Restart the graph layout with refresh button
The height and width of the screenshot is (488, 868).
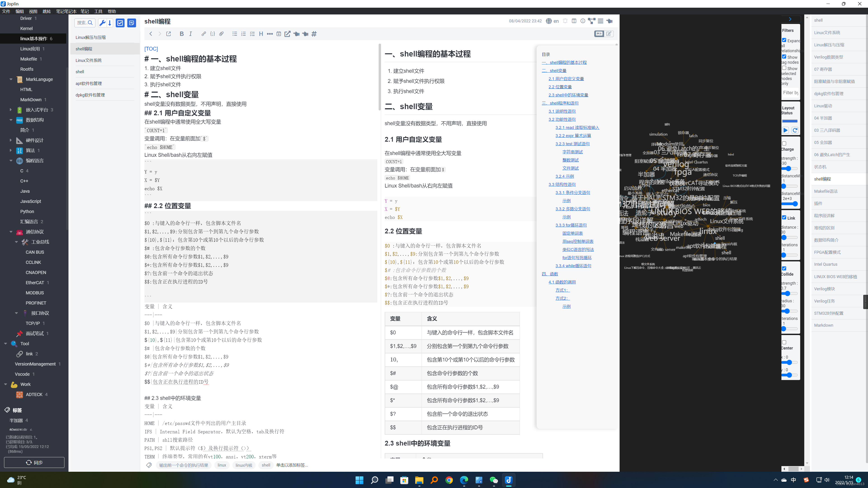(x=795, y=130)
